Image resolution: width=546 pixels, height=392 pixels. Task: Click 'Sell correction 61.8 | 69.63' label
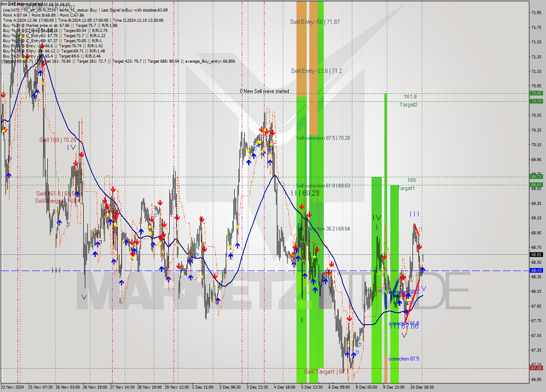(x=323, y=186)
